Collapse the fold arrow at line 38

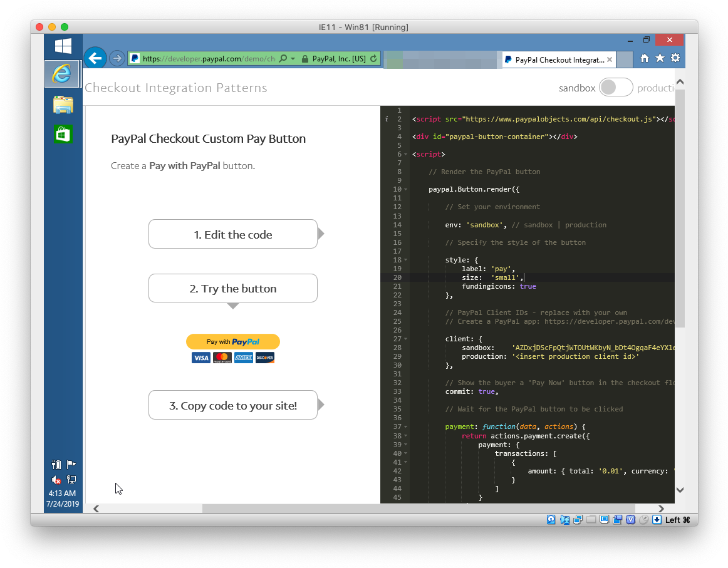click(x=406, y=436)
